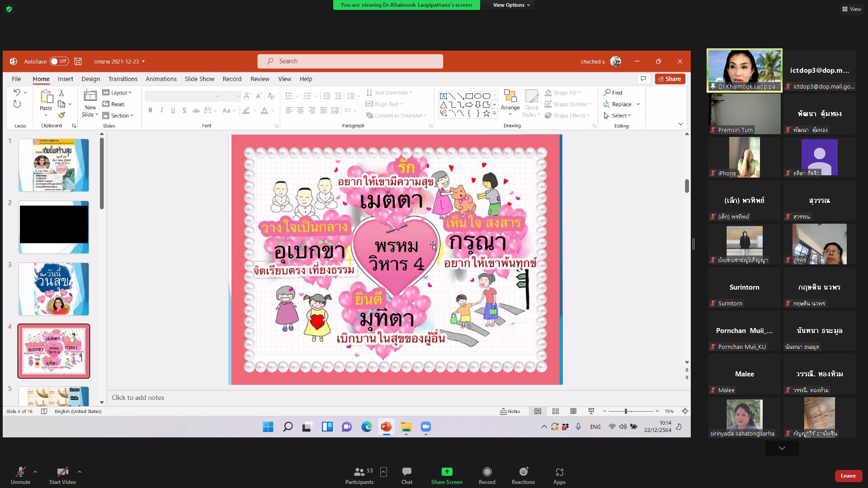Open Zoom Reactions smiley icon
868x488 pixels.
coord(523,472)
